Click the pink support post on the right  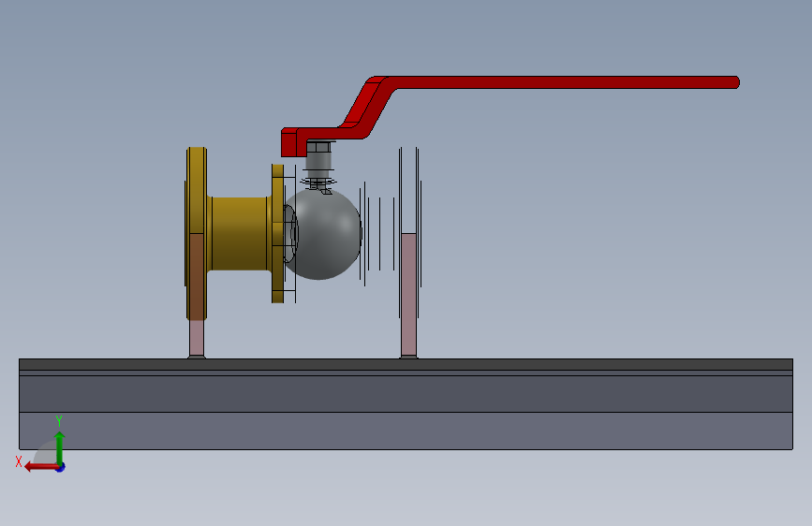(408, 294)
